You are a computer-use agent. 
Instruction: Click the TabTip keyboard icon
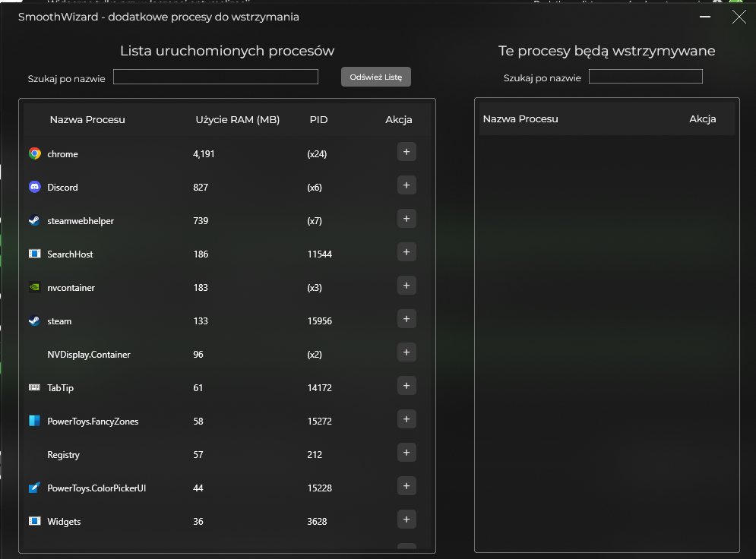pyautogui.click(x=34, y=387)
